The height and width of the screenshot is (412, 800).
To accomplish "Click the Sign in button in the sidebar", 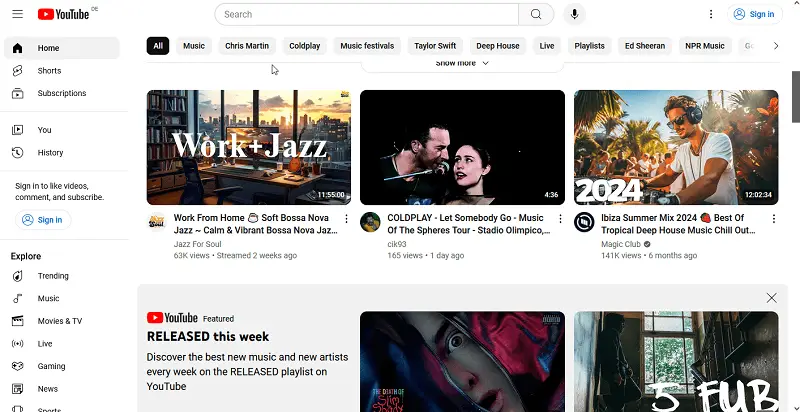I will point(43,220).
